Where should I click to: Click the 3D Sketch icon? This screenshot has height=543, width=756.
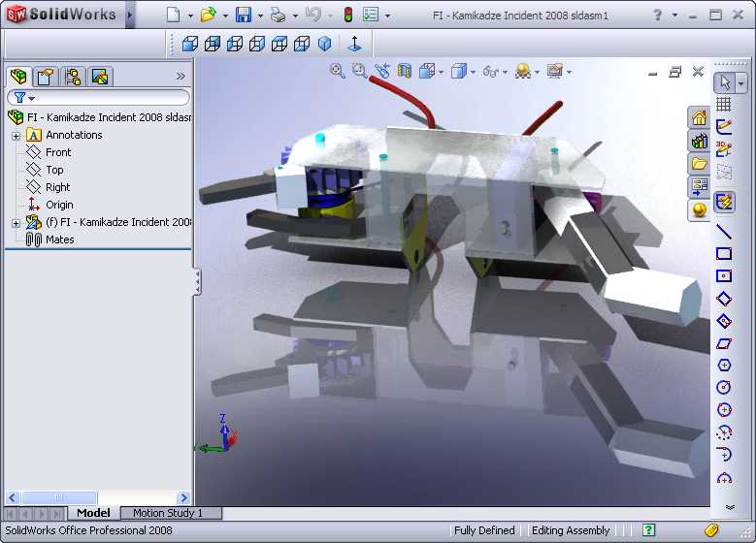click(x=724, y=149)
